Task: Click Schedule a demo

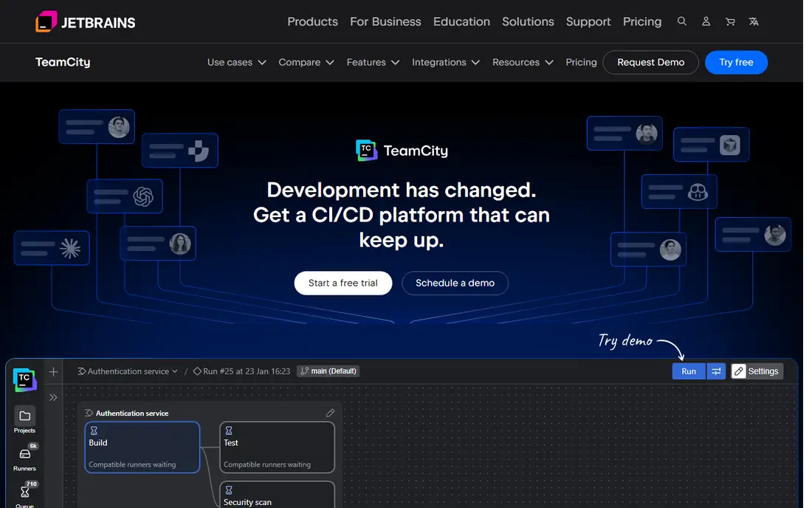Action: 455,283
